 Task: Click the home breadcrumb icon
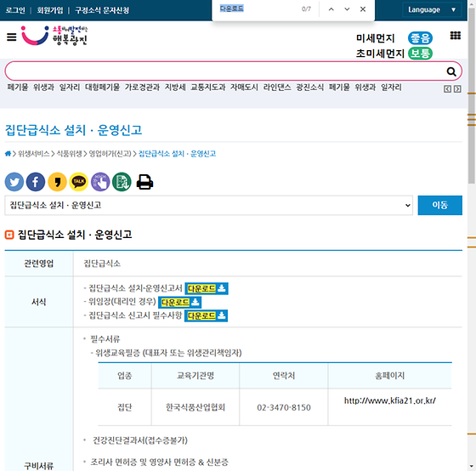pyautogui.click(x=8, y=154)
